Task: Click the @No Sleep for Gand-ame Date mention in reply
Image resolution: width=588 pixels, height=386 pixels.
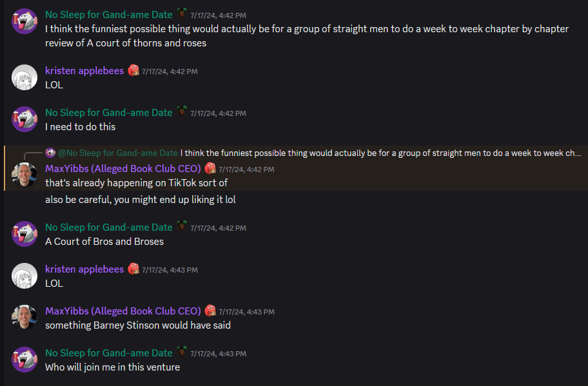Action: point(117,153)
